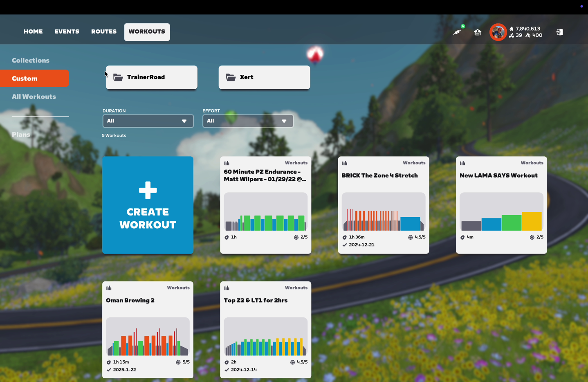Click the 7,840,613 drops value
This screenshot has width=588, height=382.
coord(528,29)
